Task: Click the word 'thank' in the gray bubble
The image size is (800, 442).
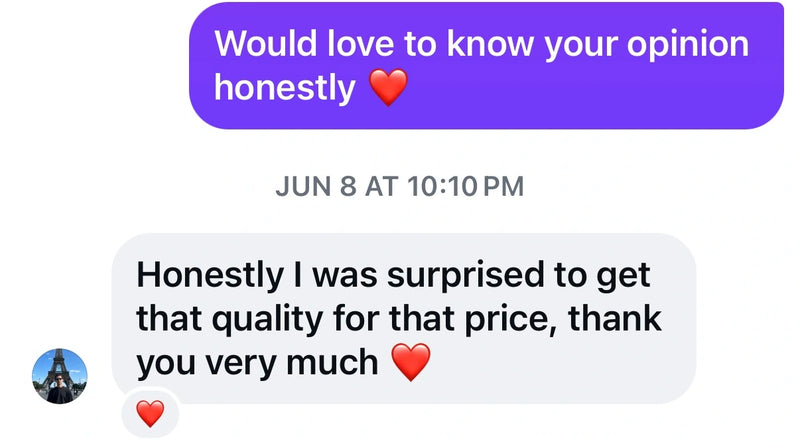Action: [615, 318]
